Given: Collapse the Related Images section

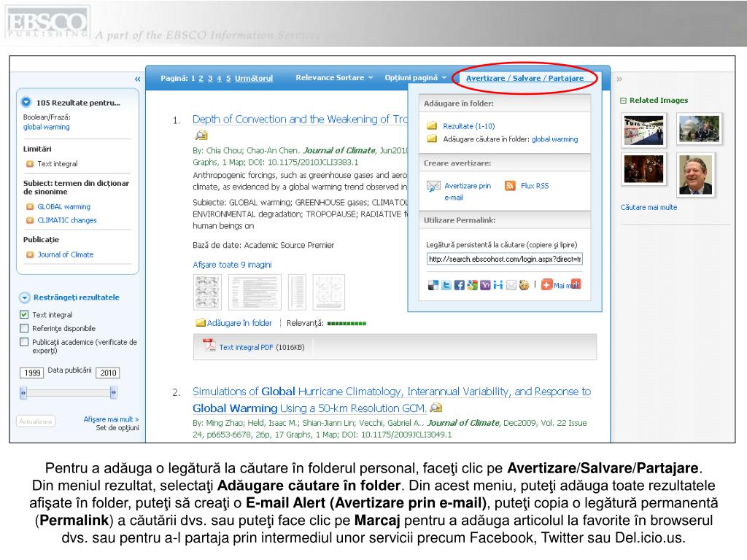Looking at the screenshot, I should pos(623,101).
